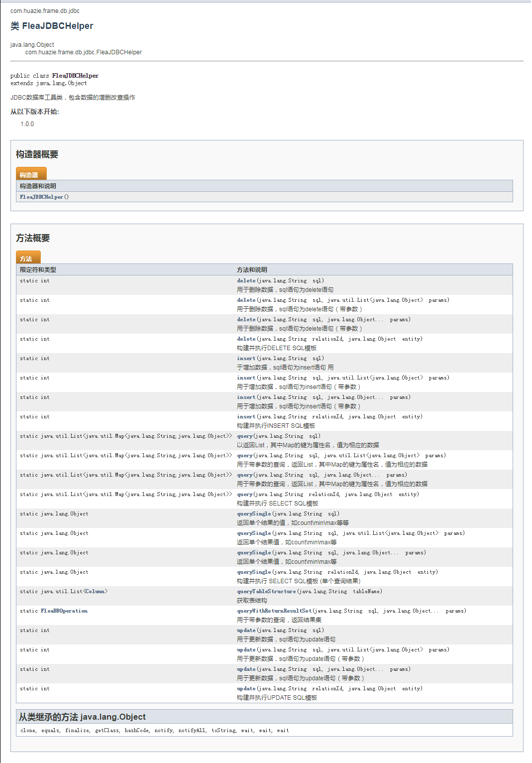
Task: Open delete method with List params
Action: point(246,300)
